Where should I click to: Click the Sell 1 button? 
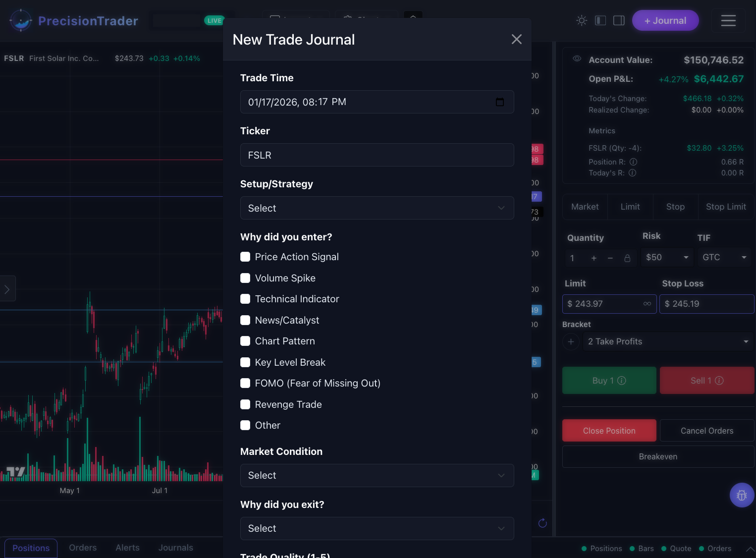707,381
